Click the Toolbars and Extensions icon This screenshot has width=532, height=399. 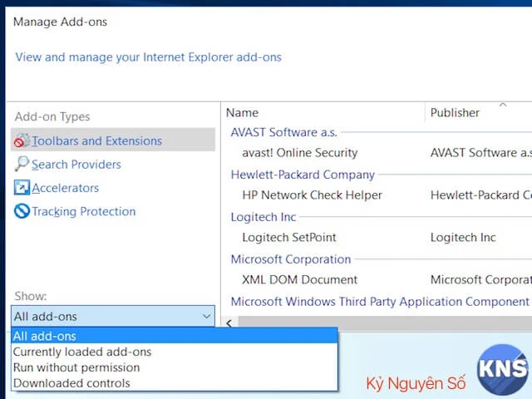[x=22, y=141]
